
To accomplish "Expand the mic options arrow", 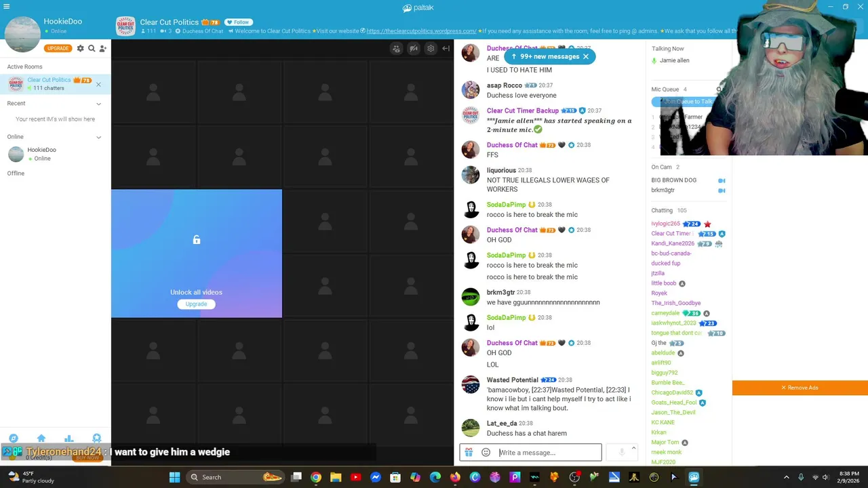I will (633, 449).
